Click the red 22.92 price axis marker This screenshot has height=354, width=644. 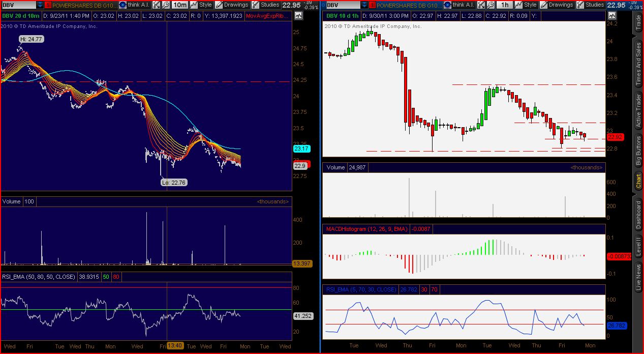coord(615,137)
